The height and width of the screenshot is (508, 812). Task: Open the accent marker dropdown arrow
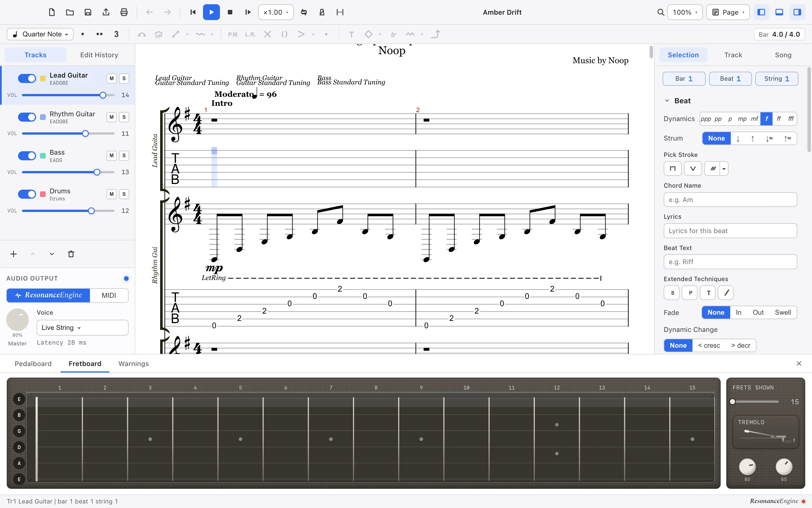coord(313,34)
